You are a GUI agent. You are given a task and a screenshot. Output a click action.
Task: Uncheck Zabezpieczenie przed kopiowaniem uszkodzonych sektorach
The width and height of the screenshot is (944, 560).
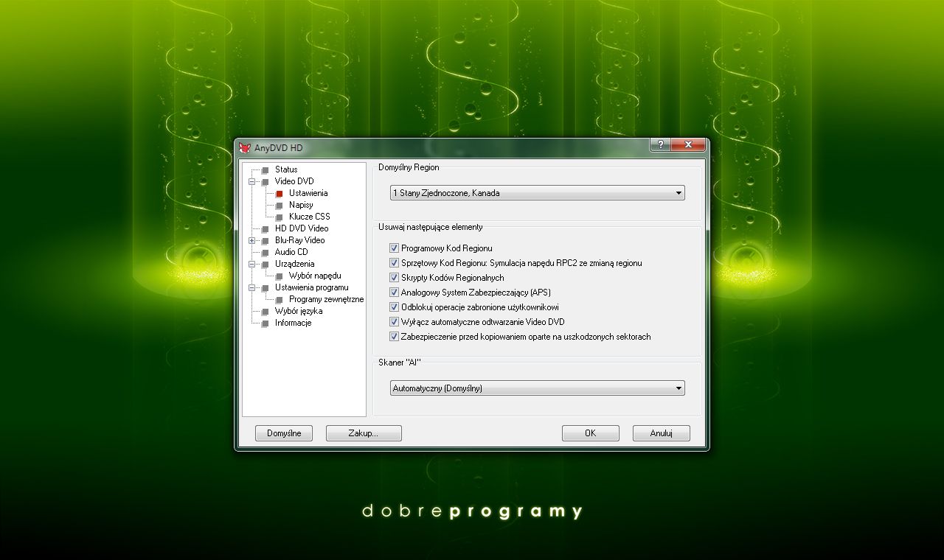tap(395, 337)
